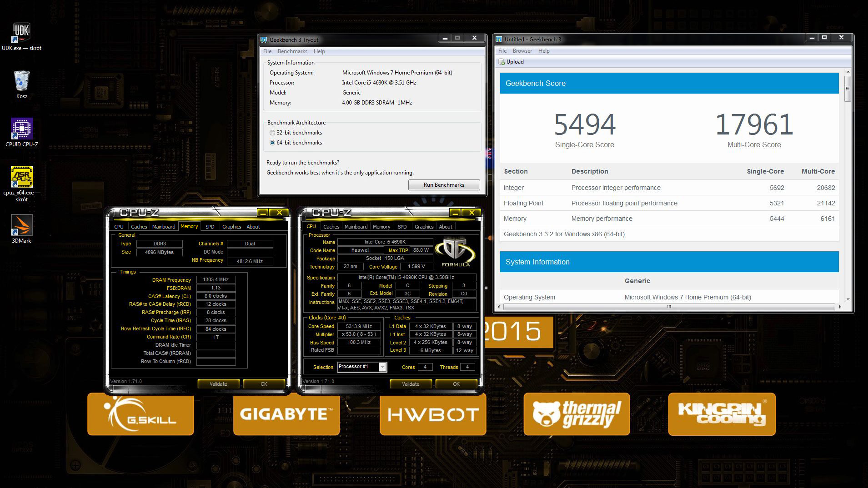Click Geekbench 3.3.2 for Windows x86 text
This screenshot has height=488, width=868.
564,234
